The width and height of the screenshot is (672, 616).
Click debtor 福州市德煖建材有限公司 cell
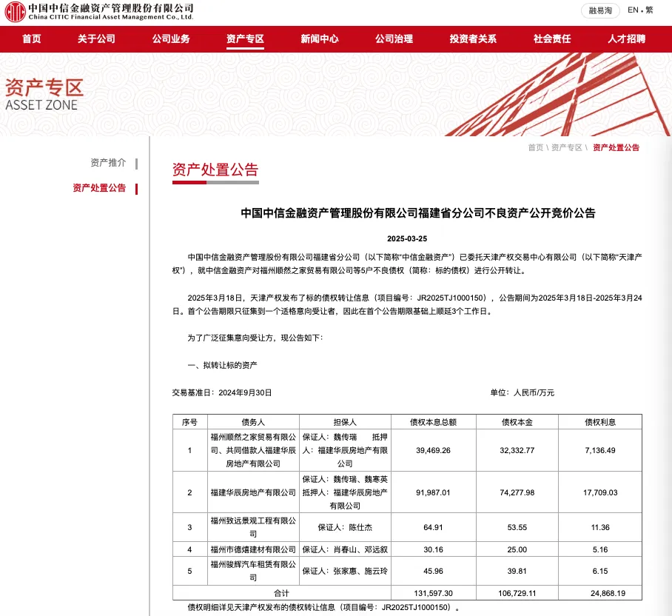pyautogui.click(x=253, y=549)
